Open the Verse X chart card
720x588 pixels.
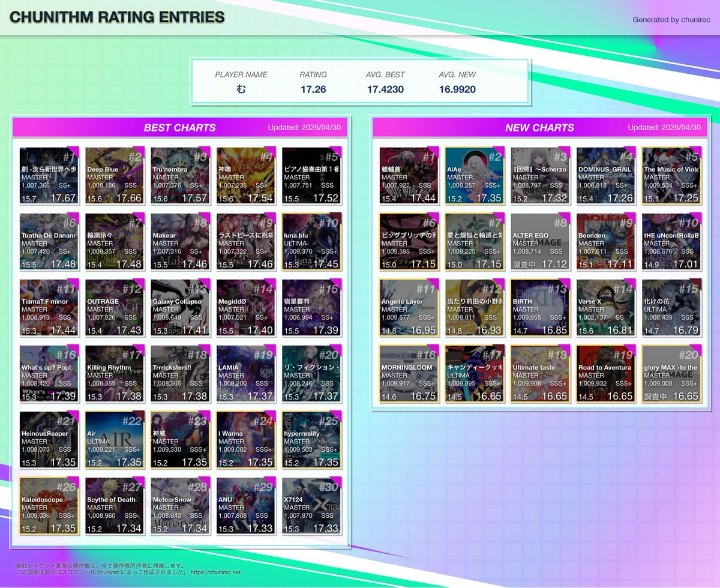tap(606, 307)
